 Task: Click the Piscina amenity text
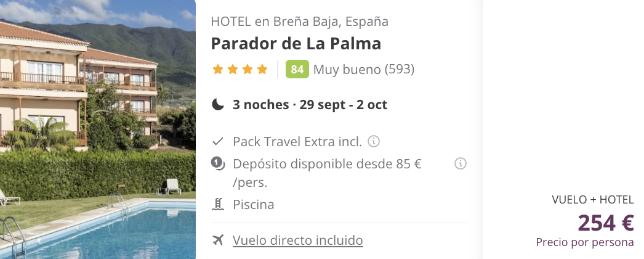(x=254, y=204)
